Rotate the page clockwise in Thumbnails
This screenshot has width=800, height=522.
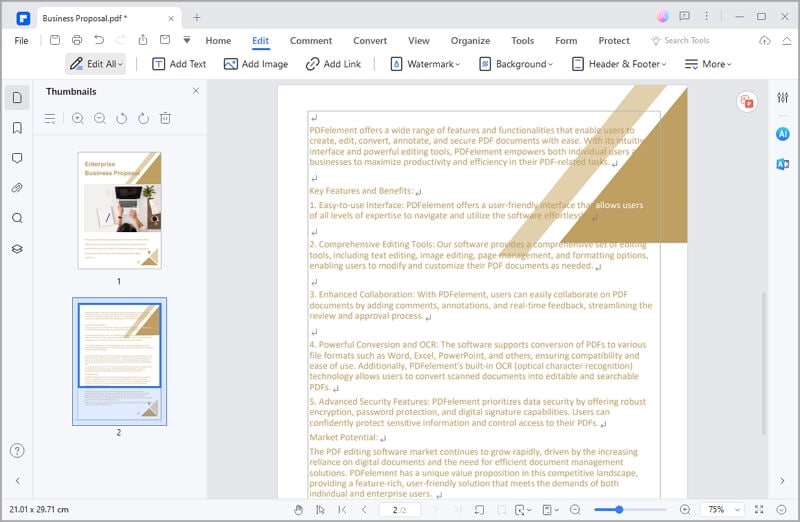tap(143, 118)
